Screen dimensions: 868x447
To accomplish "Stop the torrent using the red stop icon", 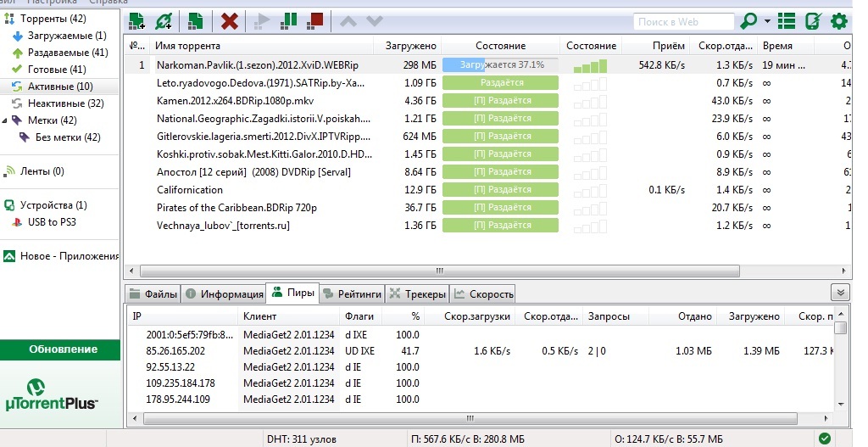I will click(315, 20).
